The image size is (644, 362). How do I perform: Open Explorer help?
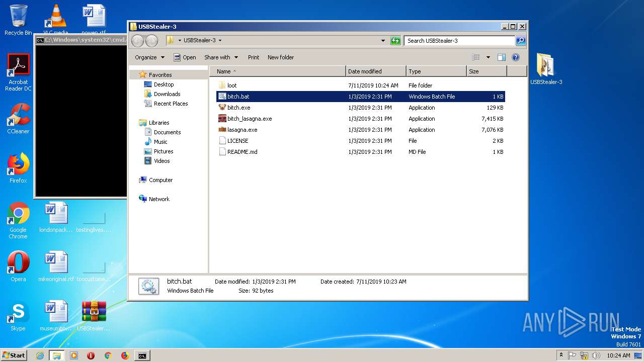tap(516, 57)
